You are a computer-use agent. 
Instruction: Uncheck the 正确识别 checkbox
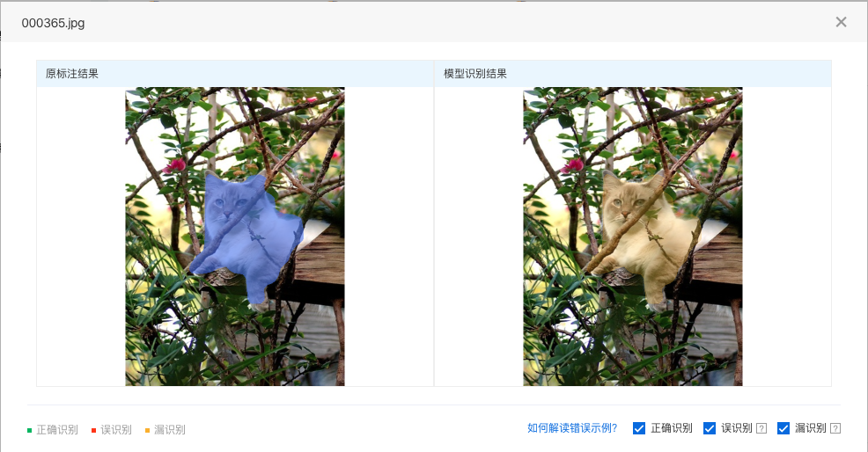click(x=639, y=428)
